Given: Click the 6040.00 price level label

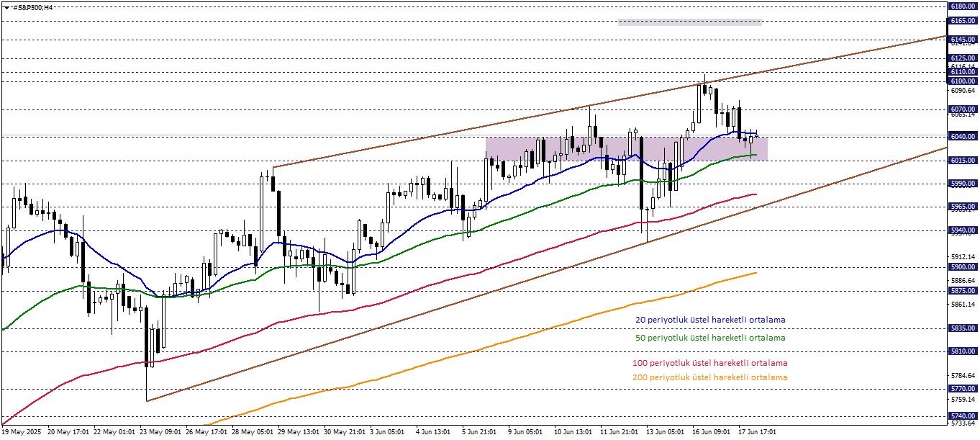Looking at the screenshot, I should click(963, 136).
